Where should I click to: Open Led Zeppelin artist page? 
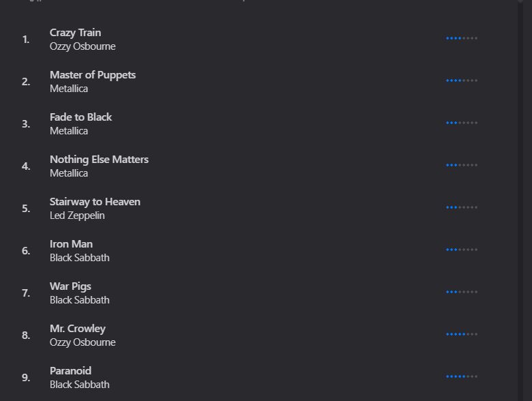(x=78, y=216)
